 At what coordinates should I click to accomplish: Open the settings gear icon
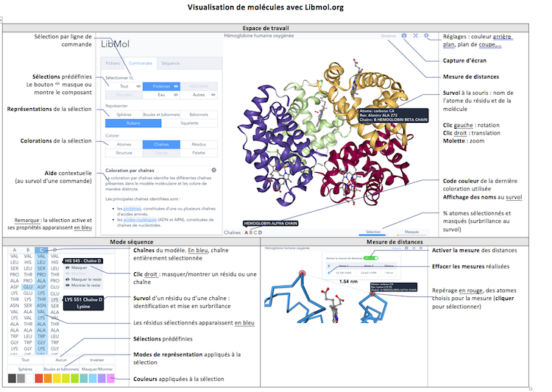tap(425, 35)
